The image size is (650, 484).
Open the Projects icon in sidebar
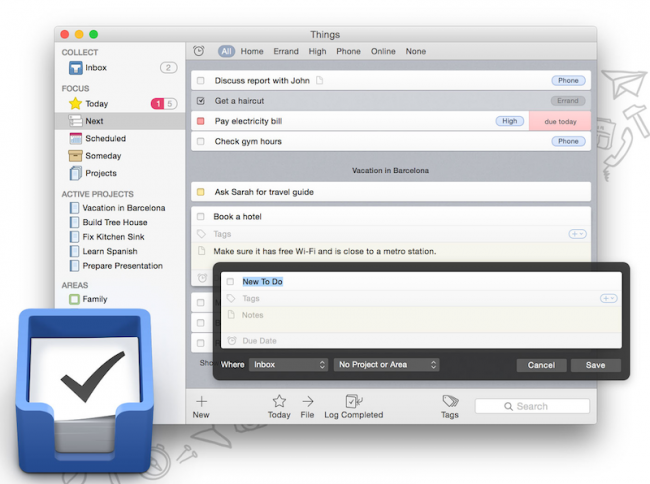[x=75, y=173]
